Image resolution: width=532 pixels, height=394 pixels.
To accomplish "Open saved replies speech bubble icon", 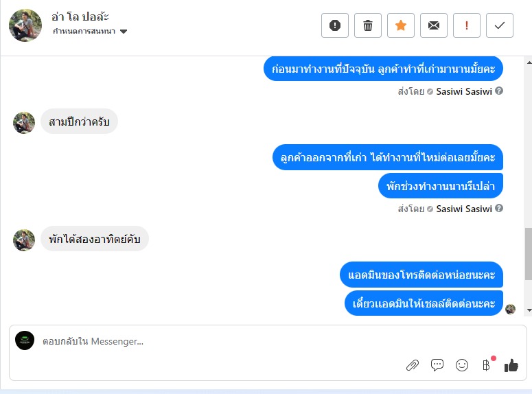I will [437, 365].
